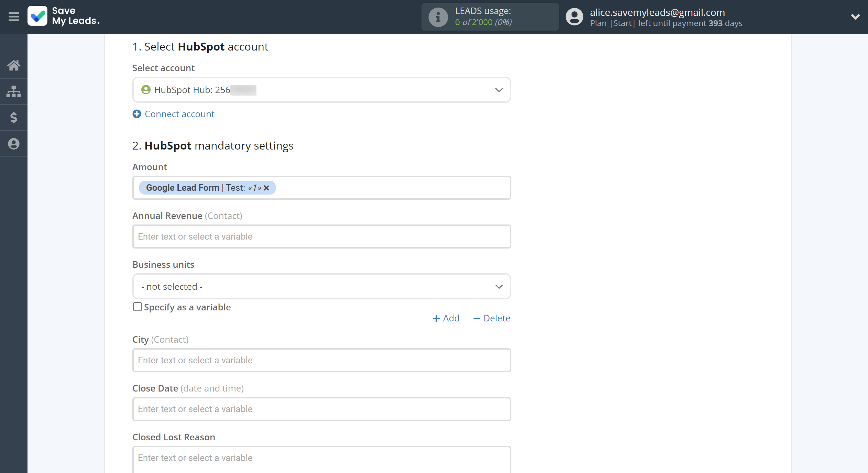Click HubSpot account green avatar icon
Image resolution: width=868 pixels, height=473 pixels.
[x=146, y=90]
